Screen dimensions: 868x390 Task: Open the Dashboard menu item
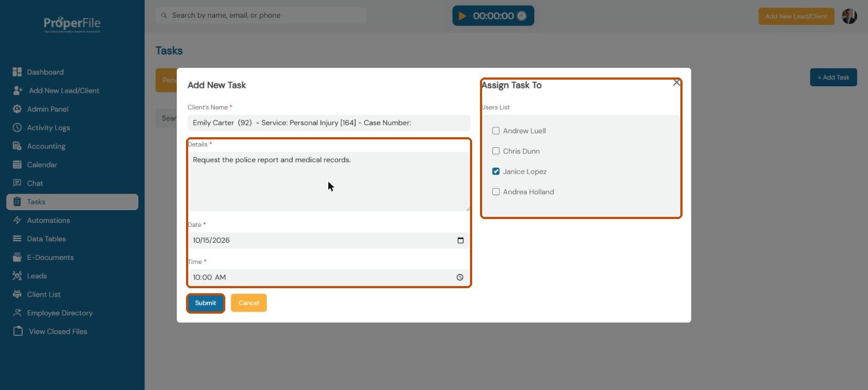(72, 72)
